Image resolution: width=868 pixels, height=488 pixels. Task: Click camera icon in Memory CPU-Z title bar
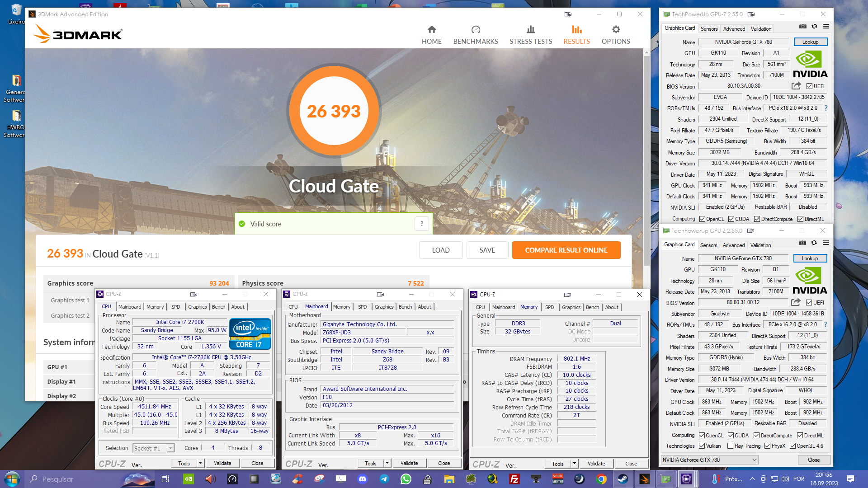(567, 295)
